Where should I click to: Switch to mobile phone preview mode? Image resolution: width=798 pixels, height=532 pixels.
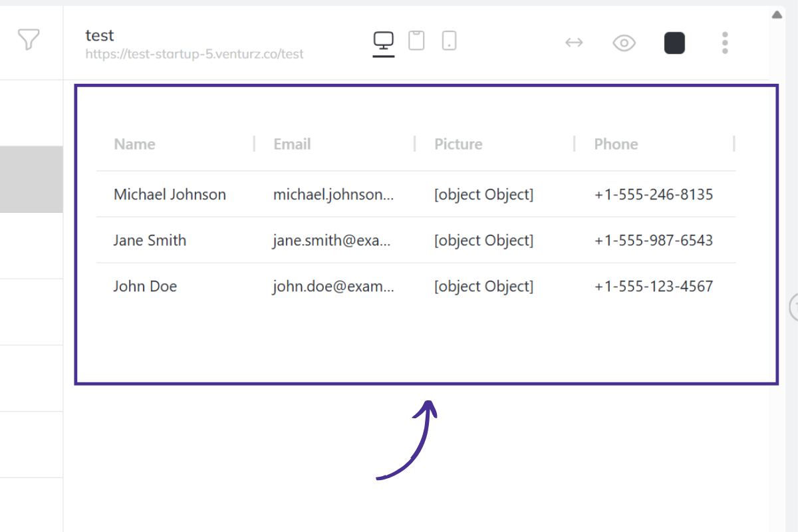click(x=450, y=41)
